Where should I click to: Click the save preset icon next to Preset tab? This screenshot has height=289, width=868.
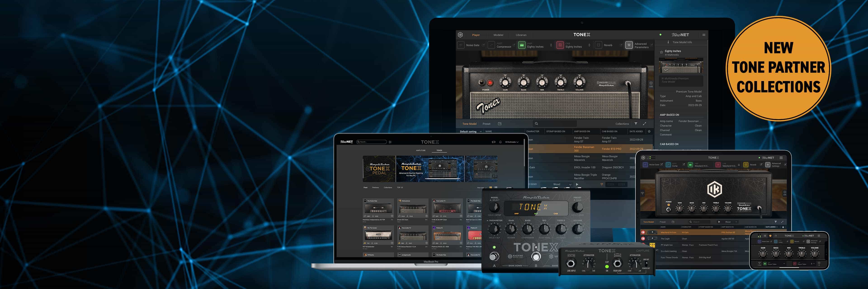500,124
